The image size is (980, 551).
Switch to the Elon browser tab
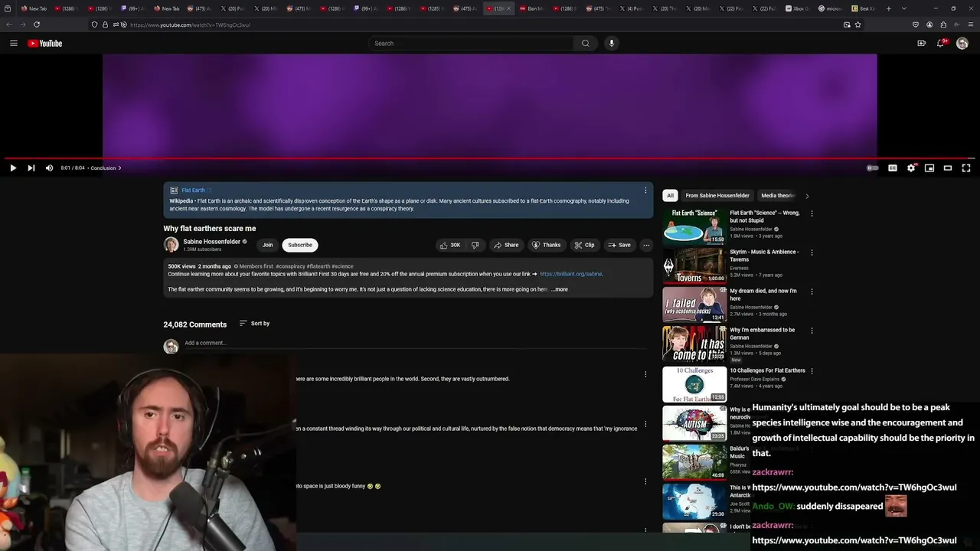click(531, 8)
